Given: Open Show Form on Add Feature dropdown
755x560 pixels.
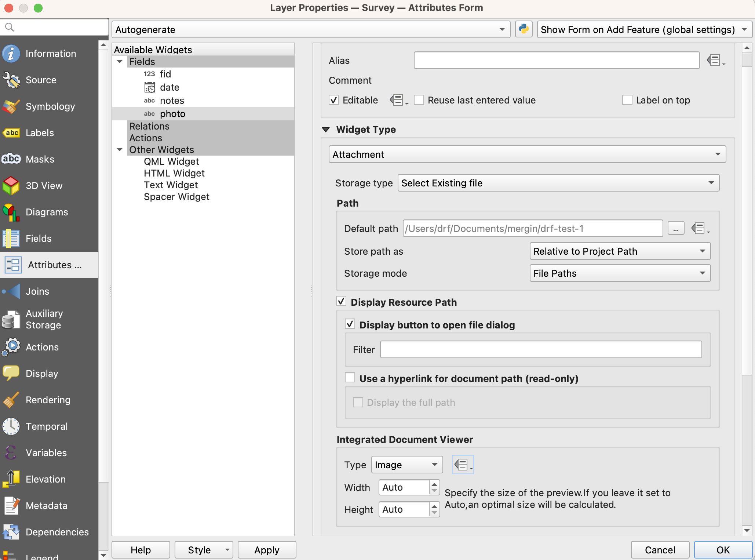Looking at the screenshot, I should coord(644,29).
